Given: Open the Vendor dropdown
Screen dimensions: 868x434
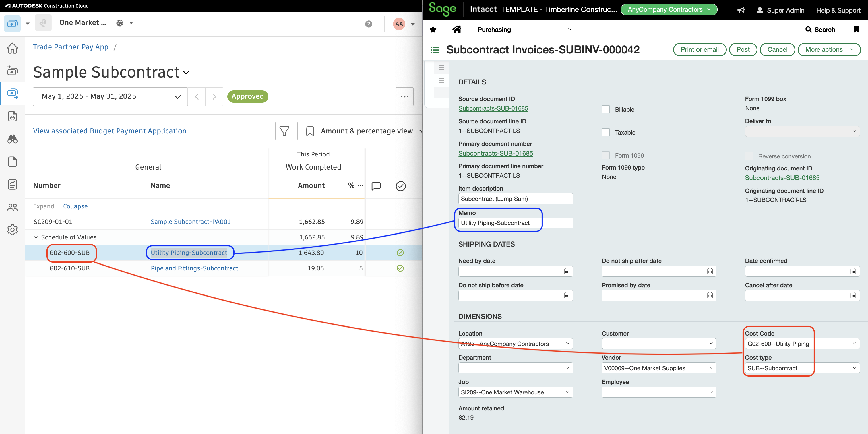Looking at the screenshot, I should pyautogui.click(x=659, y=368).
